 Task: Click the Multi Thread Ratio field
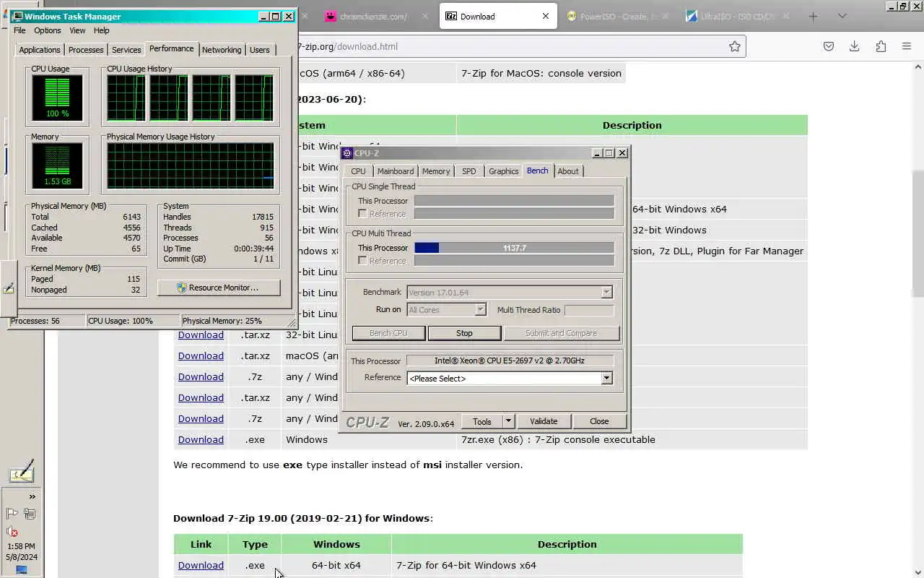click(x=589, y=310)
